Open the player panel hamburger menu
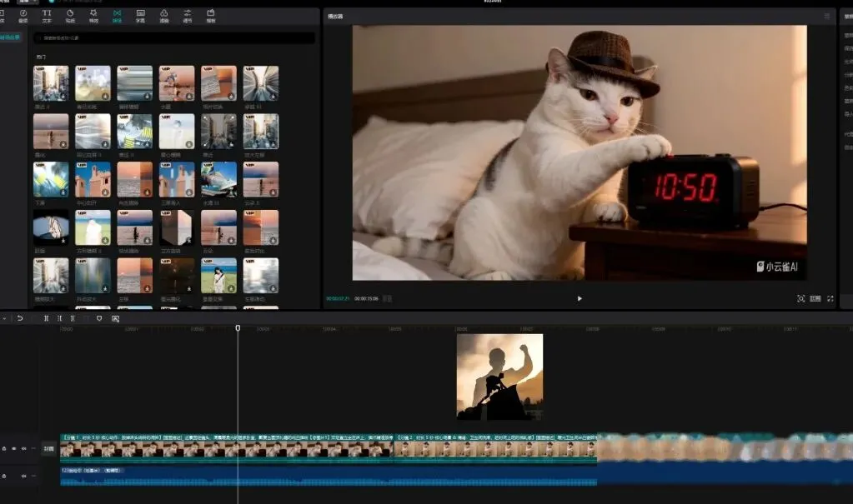 pyautogui.click(x=827, y=16)
